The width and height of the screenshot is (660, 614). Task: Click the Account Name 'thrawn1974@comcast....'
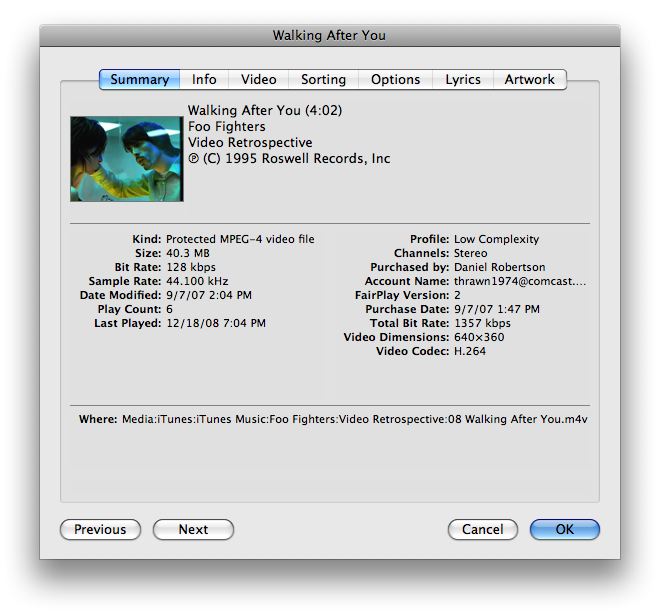[520, 281]
